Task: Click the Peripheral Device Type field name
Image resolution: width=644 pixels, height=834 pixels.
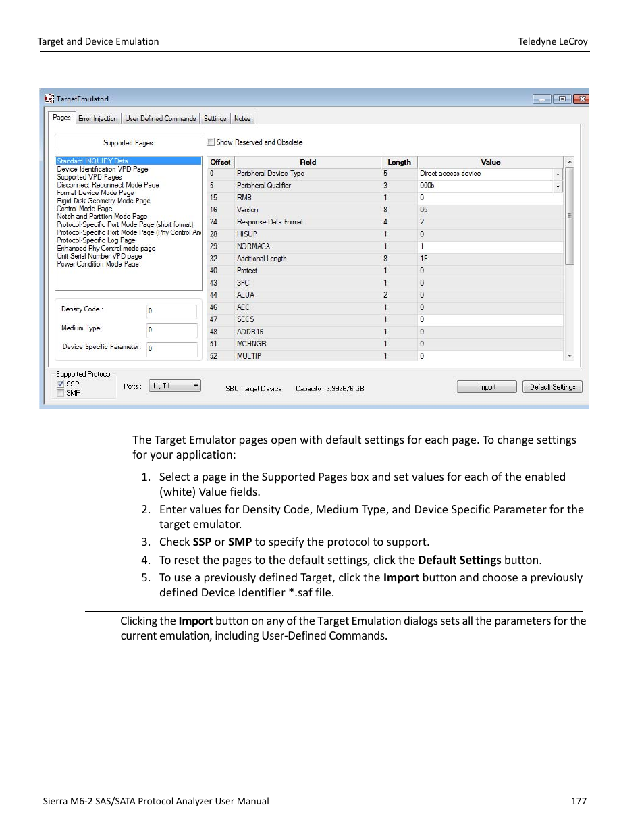Action: (x=270, y=174)
